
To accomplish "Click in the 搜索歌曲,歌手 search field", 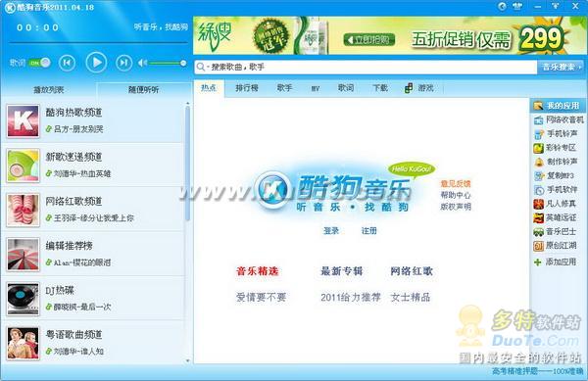I will click(366, 67).
